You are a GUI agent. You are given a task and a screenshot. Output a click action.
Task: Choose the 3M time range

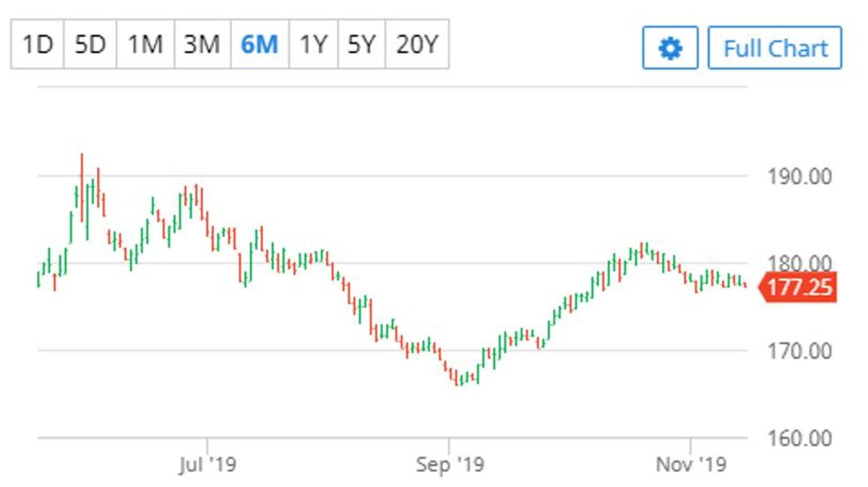click(202, 44)
